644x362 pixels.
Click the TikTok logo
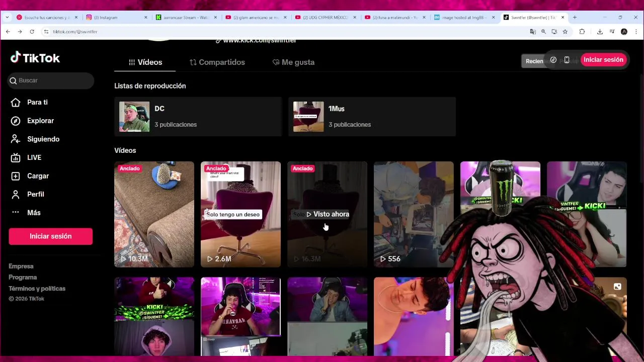[35, 58]
